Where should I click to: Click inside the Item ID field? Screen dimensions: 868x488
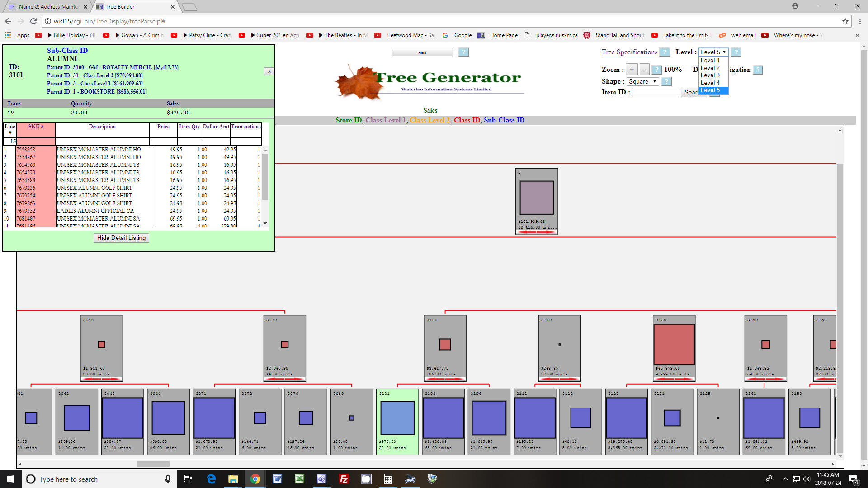(655, 93)
